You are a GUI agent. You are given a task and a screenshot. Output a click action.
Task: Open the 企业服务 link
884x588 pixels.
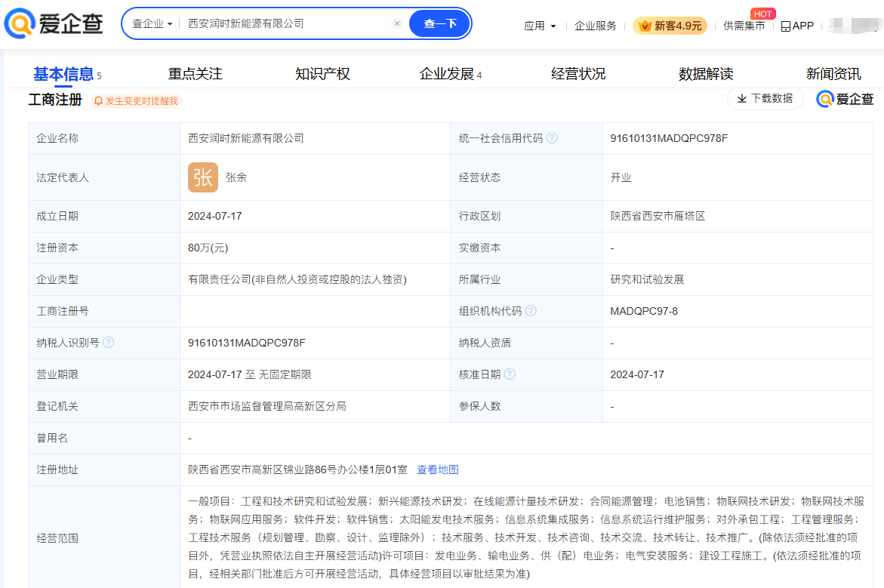596,26
